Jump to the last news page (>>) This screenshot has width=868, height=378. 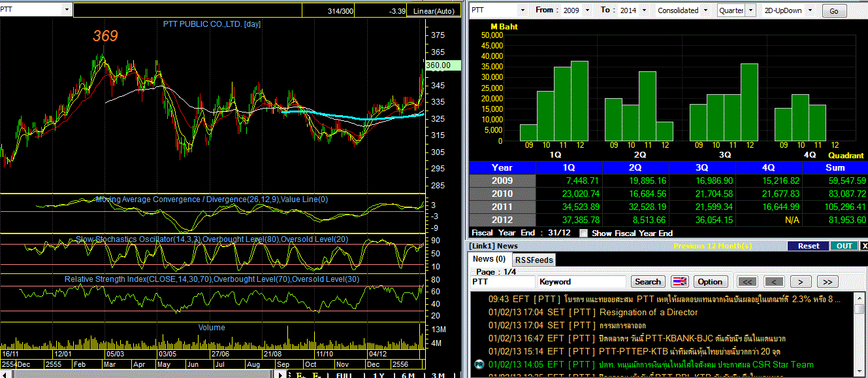tap(827, 282)
